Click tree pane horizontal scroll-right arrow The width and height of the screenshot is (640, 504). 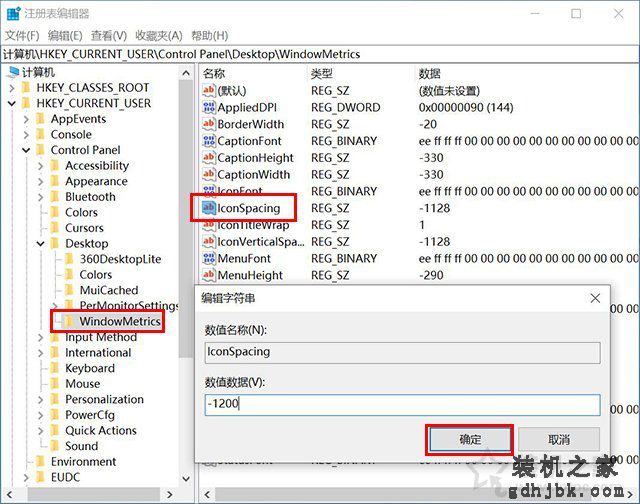169,495
